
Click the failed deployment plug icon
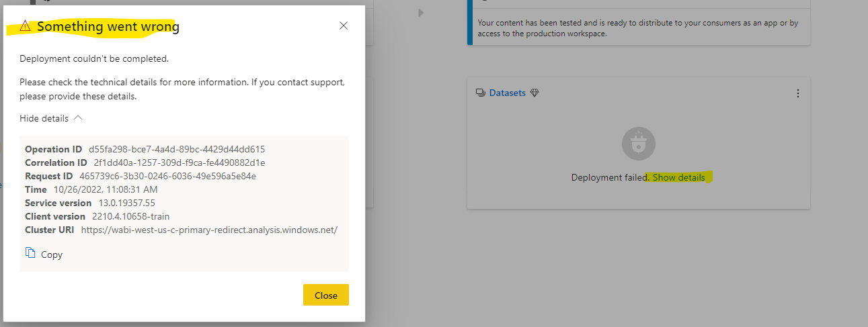tap(639, 144)
